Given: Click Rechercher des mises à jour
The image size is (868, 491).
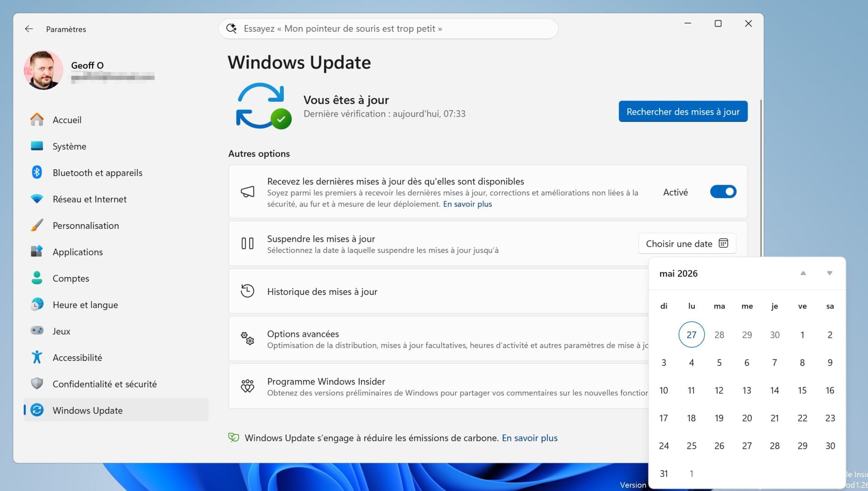Looking at the screenshot, I should click(x=683, y=111).
